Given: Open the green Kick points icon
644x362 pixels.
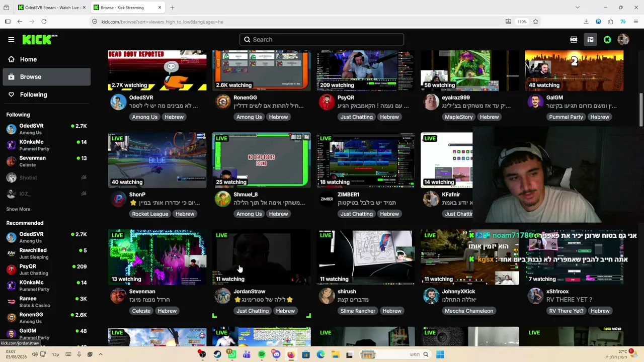Looking at the screenshot, I should [x=607, y=40].
